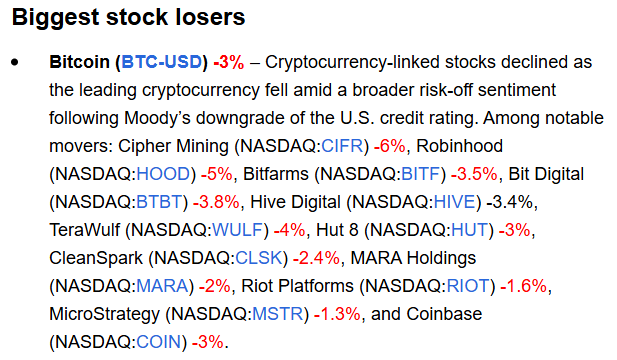Open the BITF ticker link

420,174
